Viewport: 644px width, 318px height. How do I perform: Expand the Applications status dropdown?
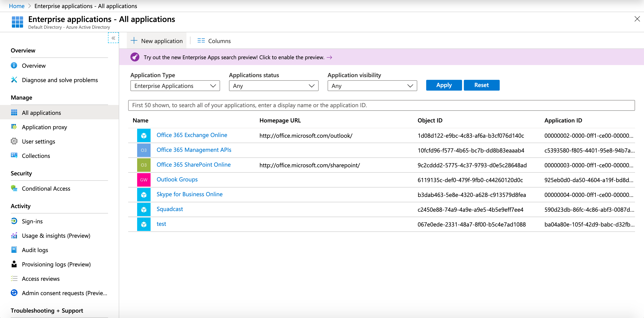pyautogui.click(x=274, y=86)
